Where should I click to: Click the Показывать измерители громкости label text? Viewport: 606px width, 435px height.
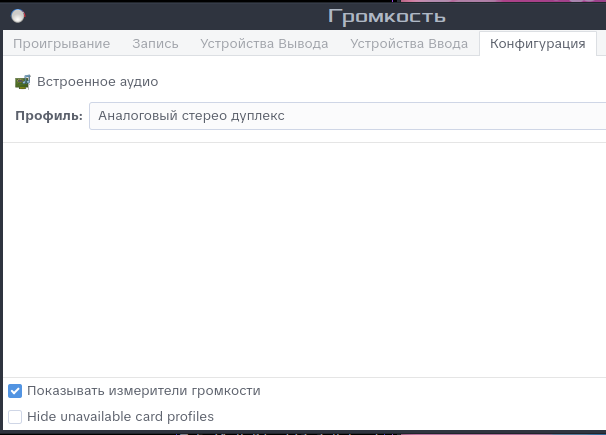click(143, 391)
